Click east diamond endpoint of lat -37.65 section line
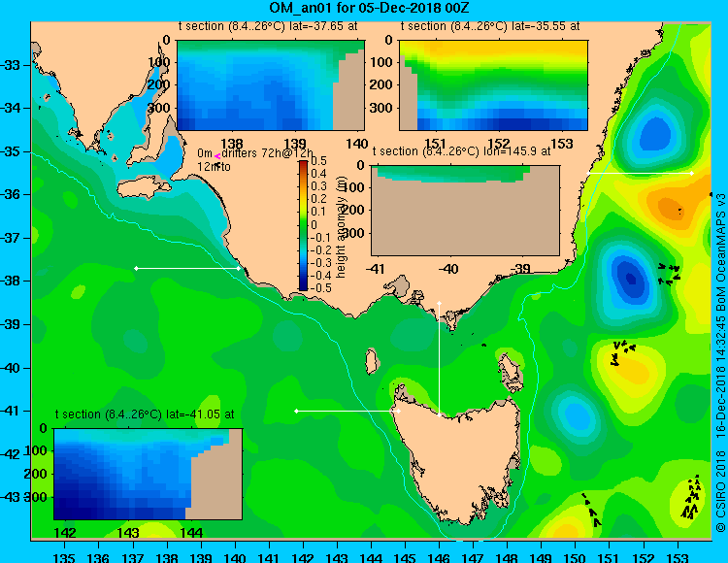 pyautogui.click(x=239, y=268)
